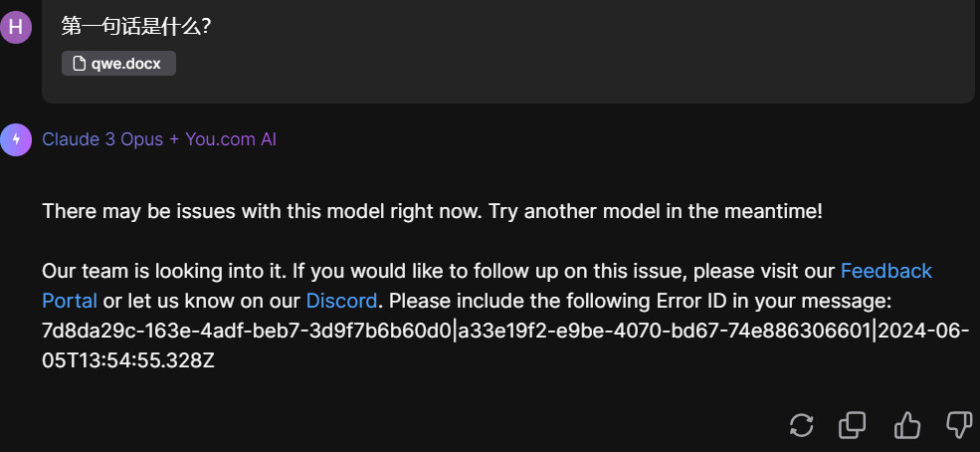The image size is (980, 452).
Task: Click the purple H user avatar
Action: (x=16, y=27)
